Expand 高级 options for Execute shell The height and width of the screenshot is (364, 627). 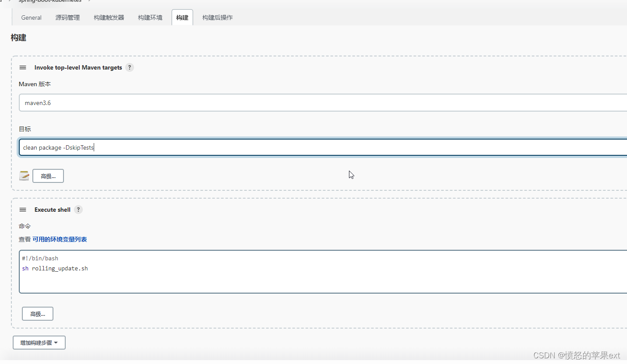38,314
